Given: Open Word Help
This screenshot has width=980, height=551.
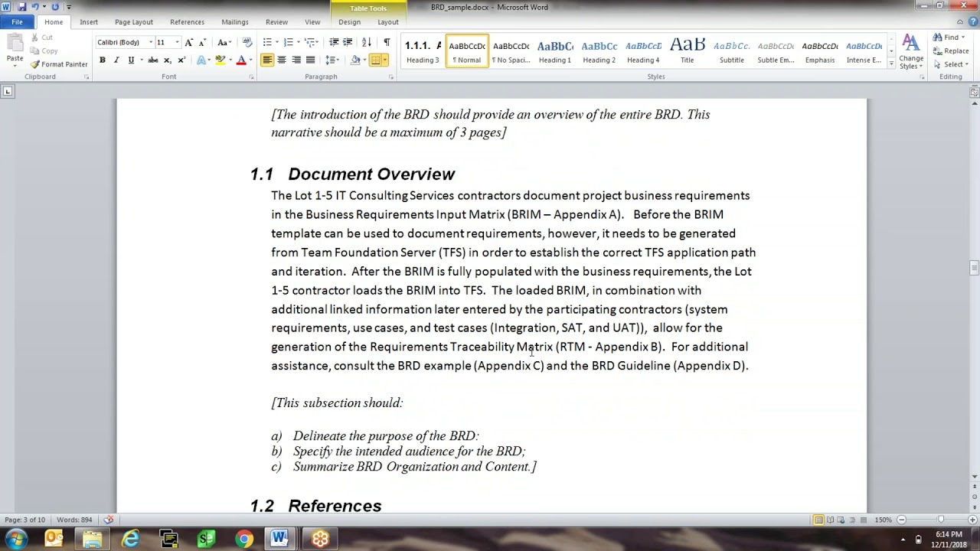Looking at the screenshot, I should point(972,22).
